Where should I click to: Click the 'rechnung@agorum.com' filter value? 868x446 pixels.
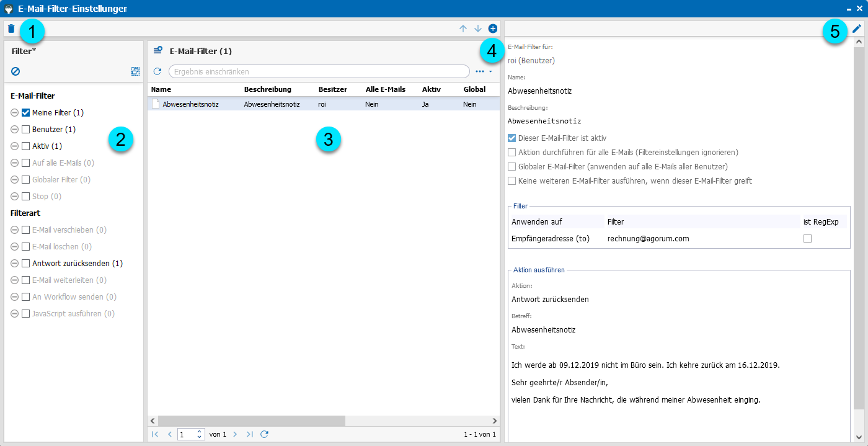[648, 239]
